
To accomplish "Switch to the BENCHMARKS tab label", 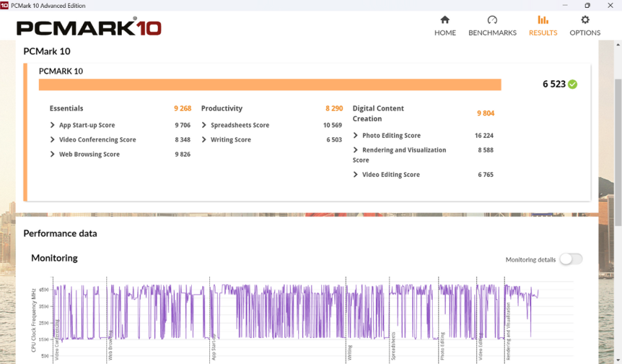I will [492, 33].
